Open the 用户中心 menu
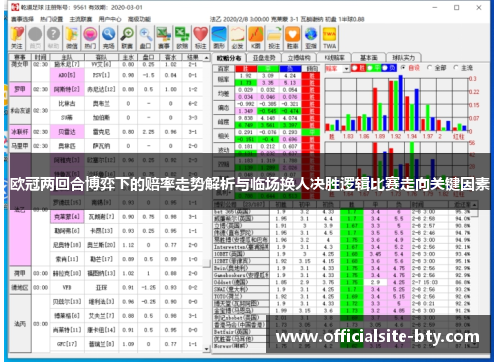Image resolution: width=500 pixels, height=362 pixels. click(x=110, y=19)
